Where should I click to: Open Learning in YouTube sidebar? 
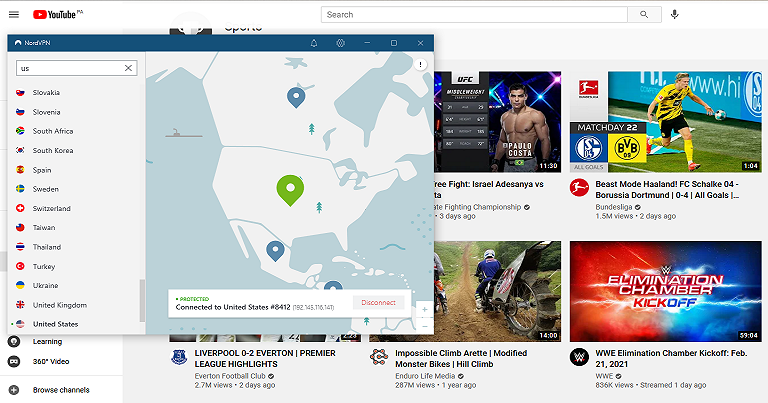(48, 341)
